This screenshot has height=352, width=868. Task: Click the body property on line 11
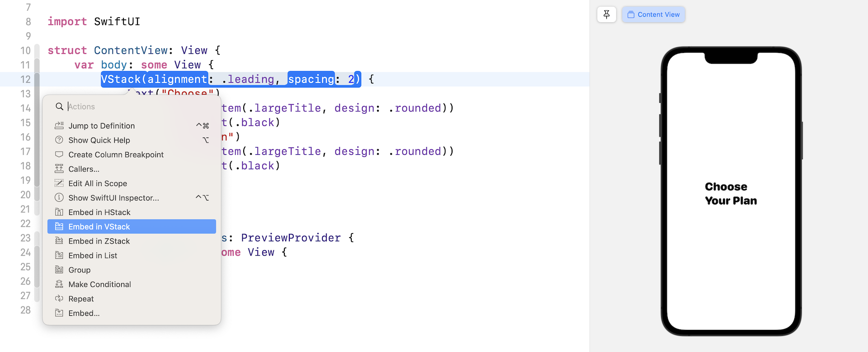point(114,65)
